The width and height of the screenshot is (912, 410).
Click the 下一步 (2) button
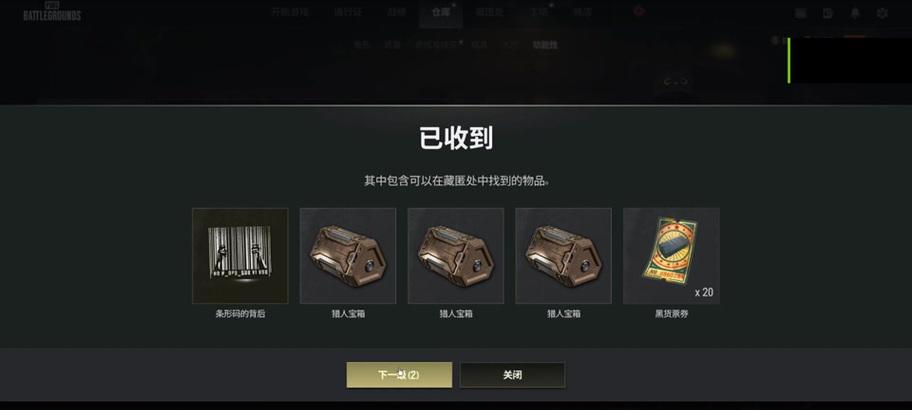[399, 375]
